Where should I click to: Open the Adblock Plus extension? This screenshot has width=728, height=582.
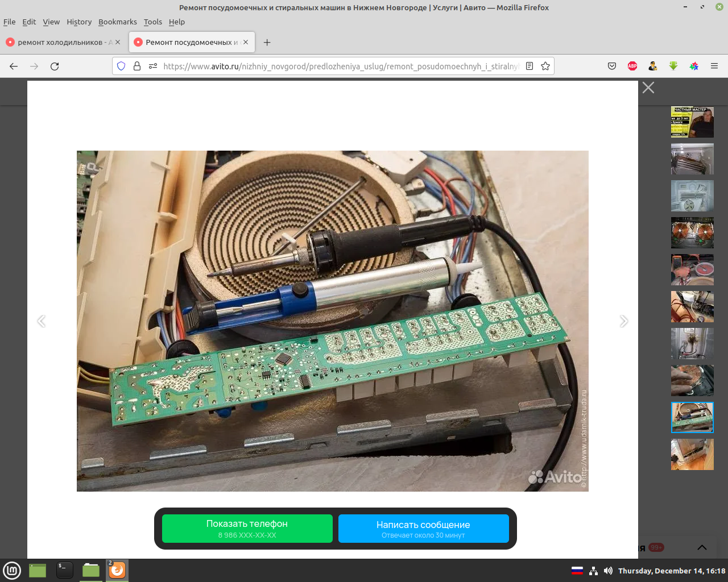[632, 66]
